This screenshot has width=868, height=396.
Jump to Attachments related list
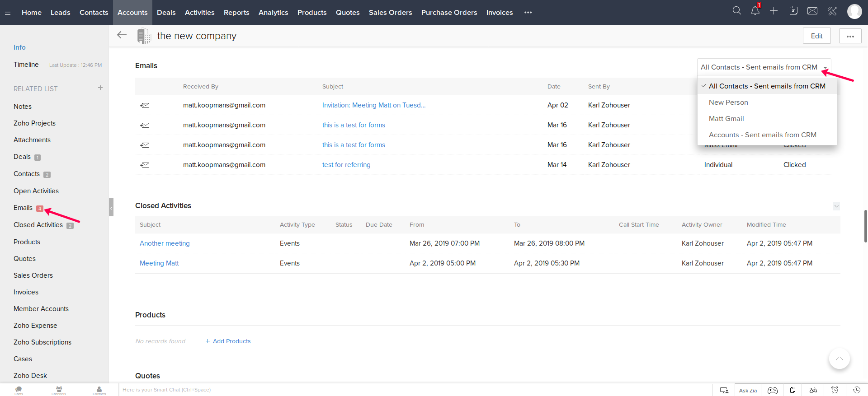pos(32,140)
